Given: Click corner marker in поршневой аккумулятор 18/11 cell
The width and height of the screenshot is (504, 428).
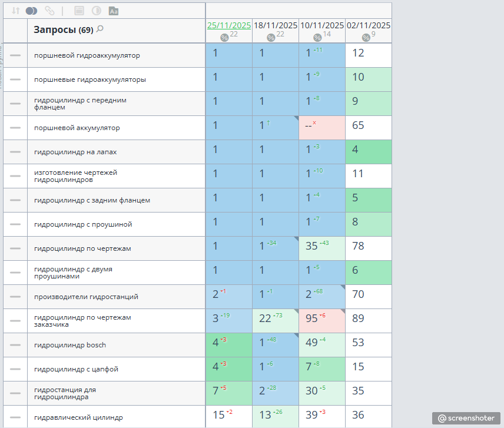Looking at the screenshot, I should click(x=296, y=118).
